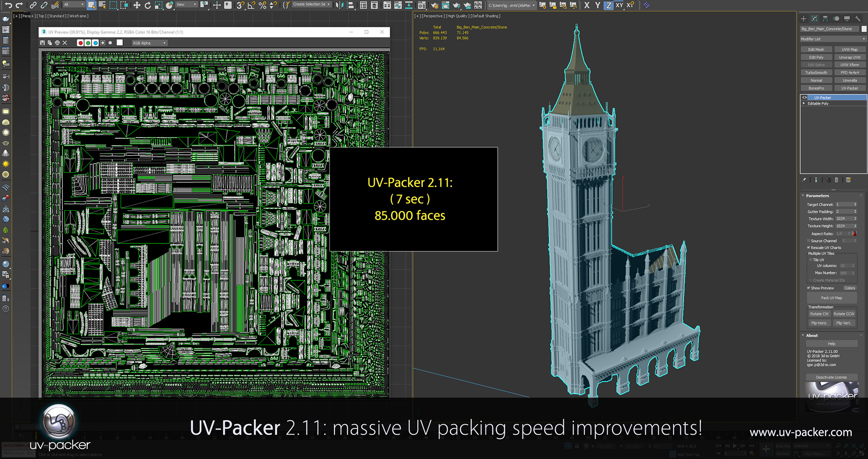Click the Mirror tool icon
Screen dimensions: 868x459
tap(339, 5)
